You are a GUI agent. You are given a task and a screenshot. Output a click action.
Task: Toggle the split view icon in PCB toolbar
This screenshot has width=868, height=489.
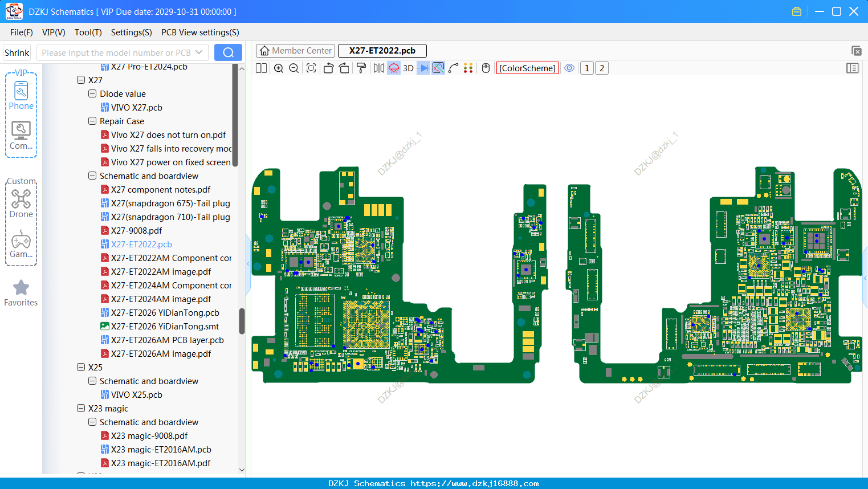[x=261, y=68]
